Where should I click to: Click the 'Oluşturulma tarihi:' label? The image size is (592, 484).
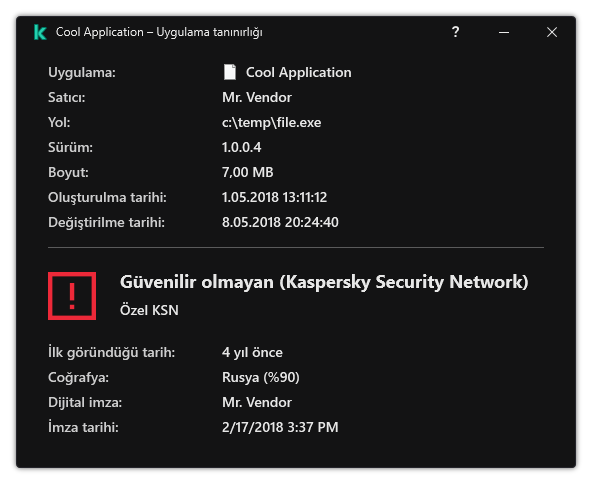click(107, 197)
